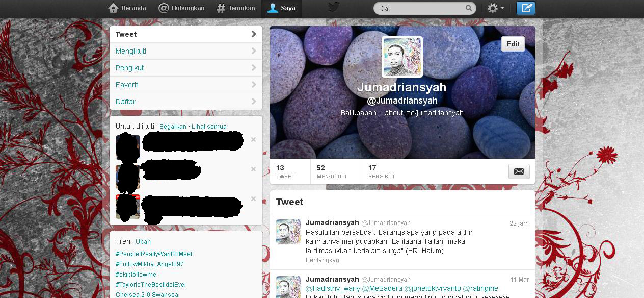
Task: Click Ubah to change trends
Action: point(143,242)
